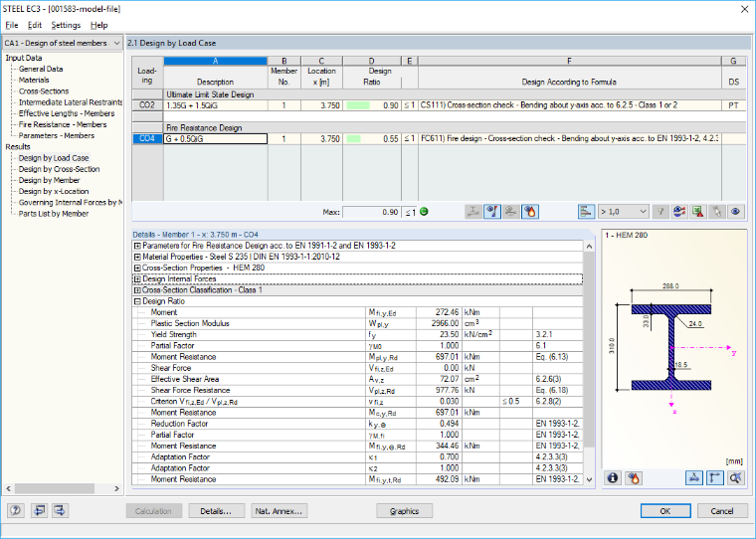Go to previous table icon
Viewport: 756px width, 539px height.
[39, 510]
